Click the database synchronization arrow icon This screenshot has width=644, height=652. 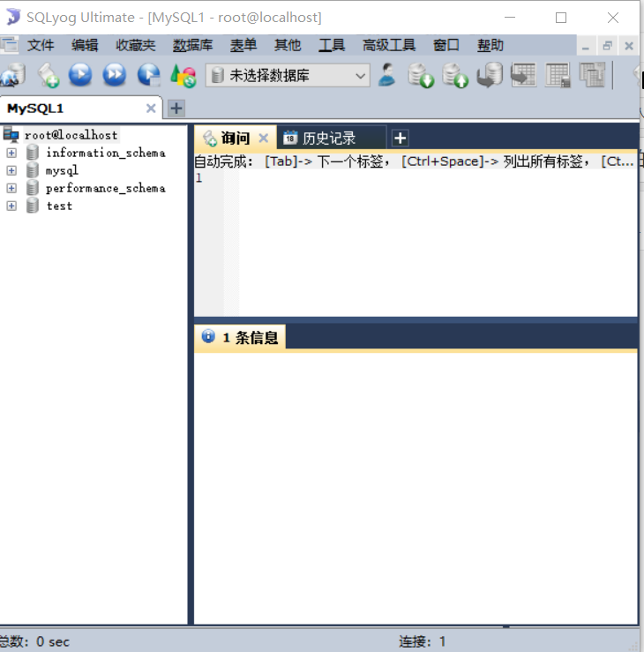[490, 75]
